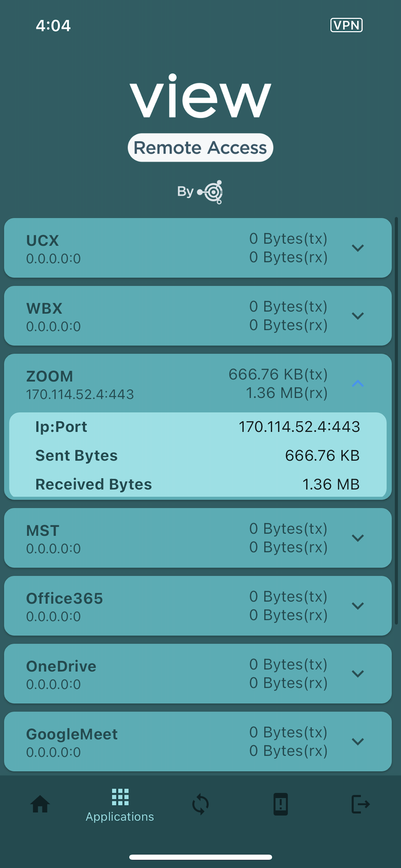Image resolution: width=401 pixels, height=868 pixels.
Task: Tap the Applications grid icon
Action: click(120, 797)
